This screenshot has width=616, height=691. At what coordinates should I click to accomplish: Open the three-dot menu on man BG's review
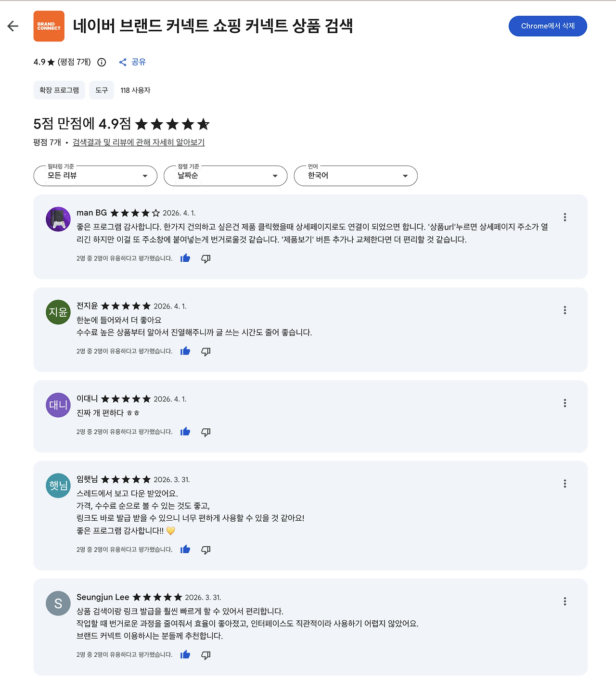(564, 217)
